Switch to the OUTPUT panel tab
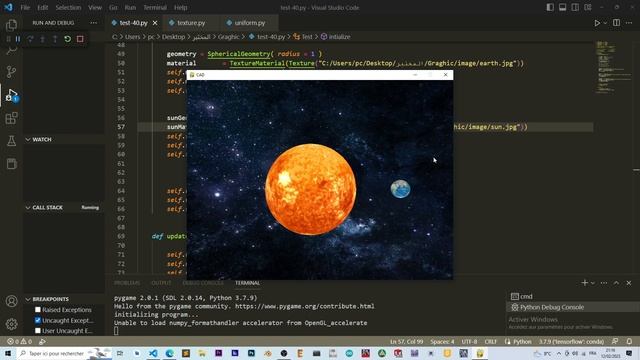Viewport: 640px width, 360px height. coord(161,283)
